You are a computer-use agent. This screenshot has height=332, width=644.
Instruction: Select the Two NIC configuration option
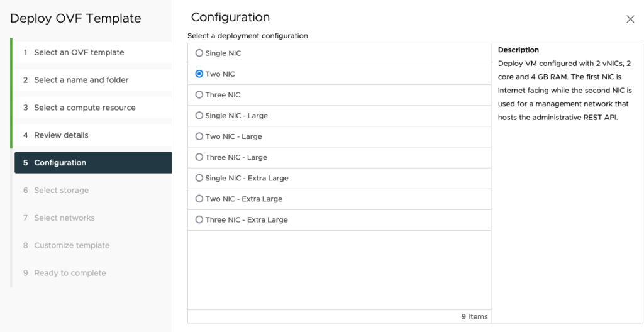coord(199,74)
